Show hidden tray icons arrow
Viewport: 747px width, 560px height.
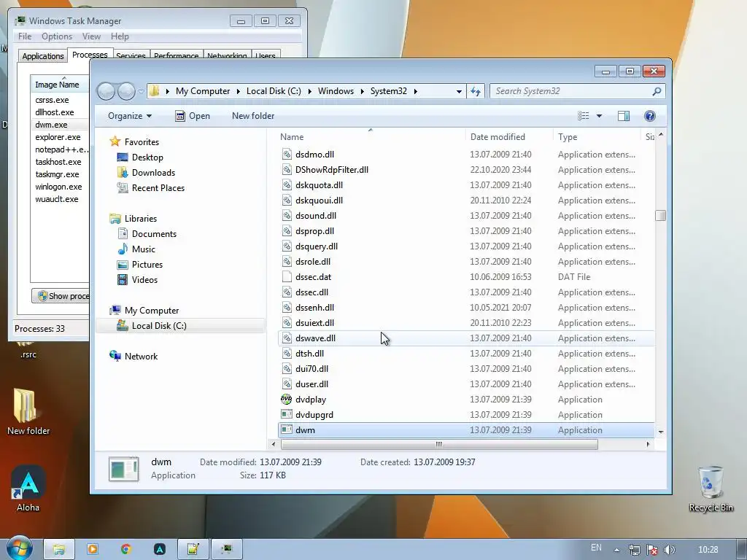point(616,550)
